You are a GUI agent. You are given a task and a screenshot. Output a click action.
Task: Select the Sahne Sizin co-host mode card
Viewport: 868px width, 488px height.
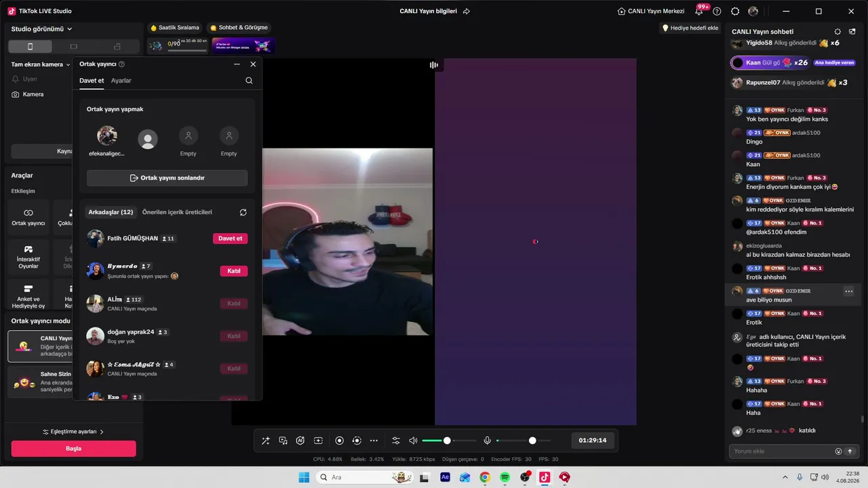pos(42,383)
